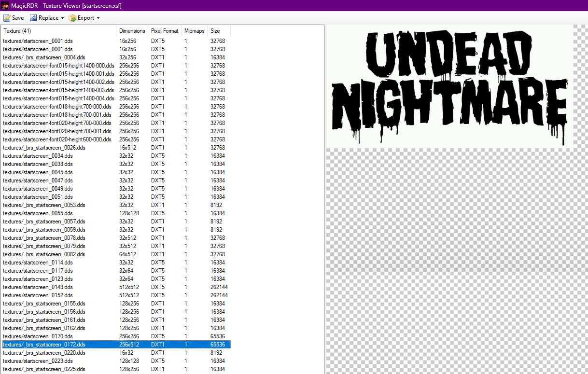Screen dimensions: 588x374
Task: Select textures/_brs_startscreen_0053.dds row
Action: (x=116, y=205)
